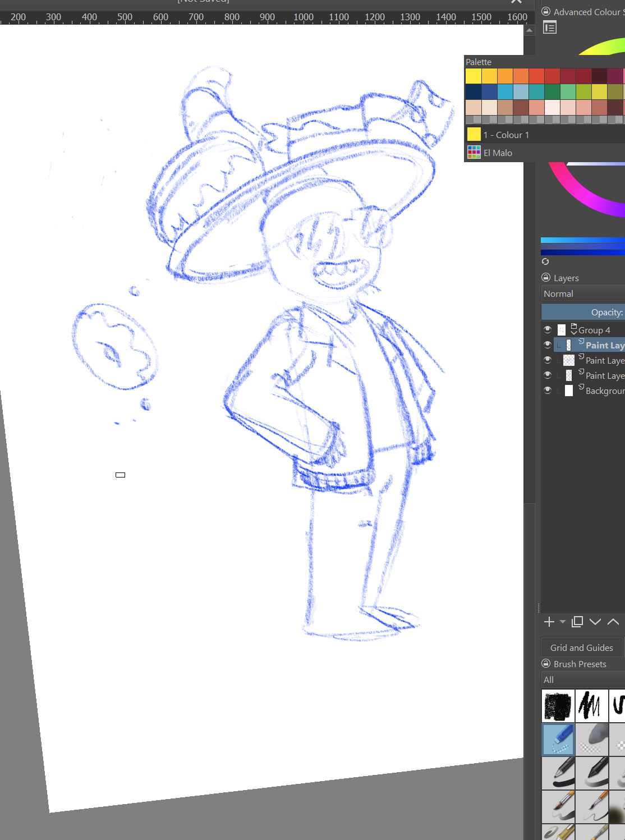The width and height of the screenshot is (625, 840).
Task: Hide the selected Paint Layer via eye icon
Action: click(548, 345)
